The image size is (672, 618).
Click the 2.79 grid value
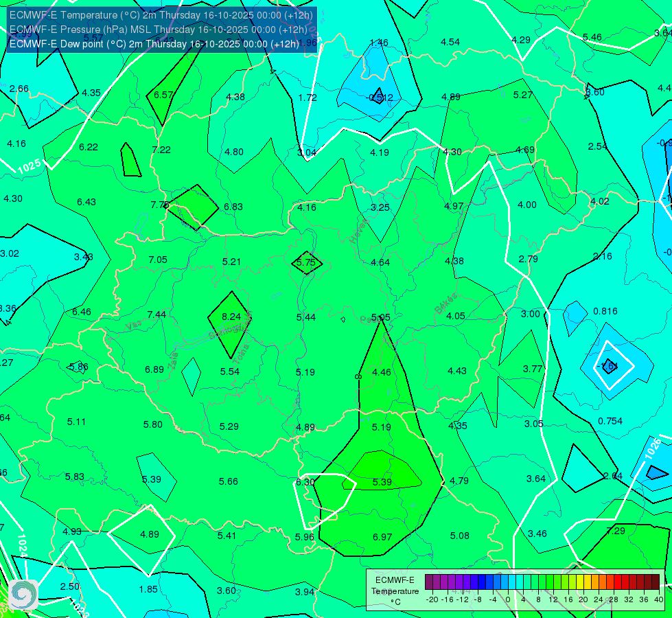click(x=528, y=259)
